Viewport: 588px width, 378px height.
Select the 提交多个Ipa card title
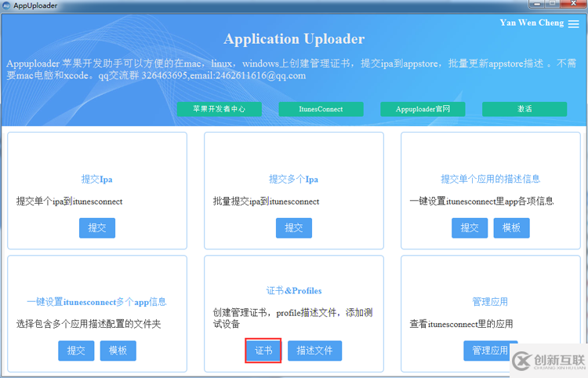tap(293, 180)
